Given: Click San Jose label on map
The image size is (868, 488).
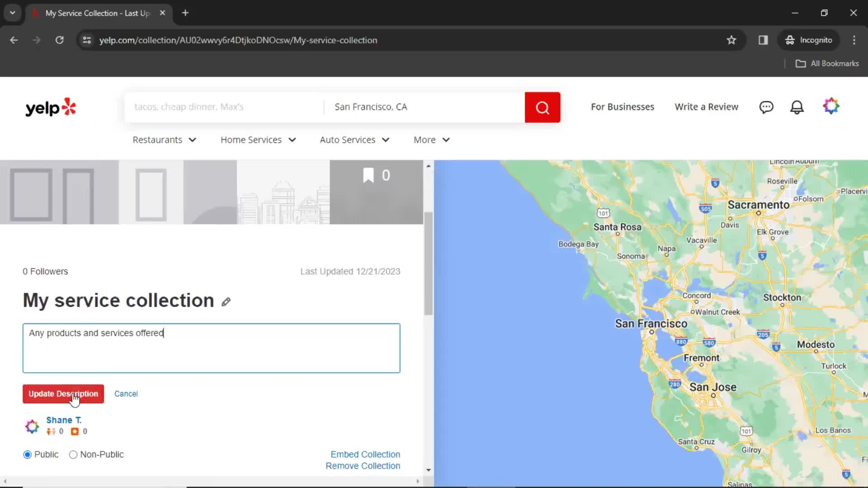Looking at the screenshot, I should (712, 387).
